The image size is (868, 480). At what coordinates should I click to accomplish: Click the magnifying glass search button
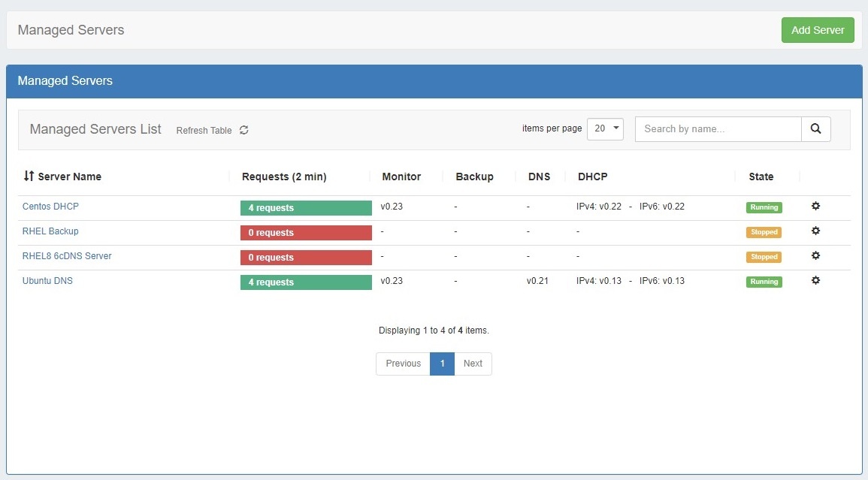[x=815, y=129]
